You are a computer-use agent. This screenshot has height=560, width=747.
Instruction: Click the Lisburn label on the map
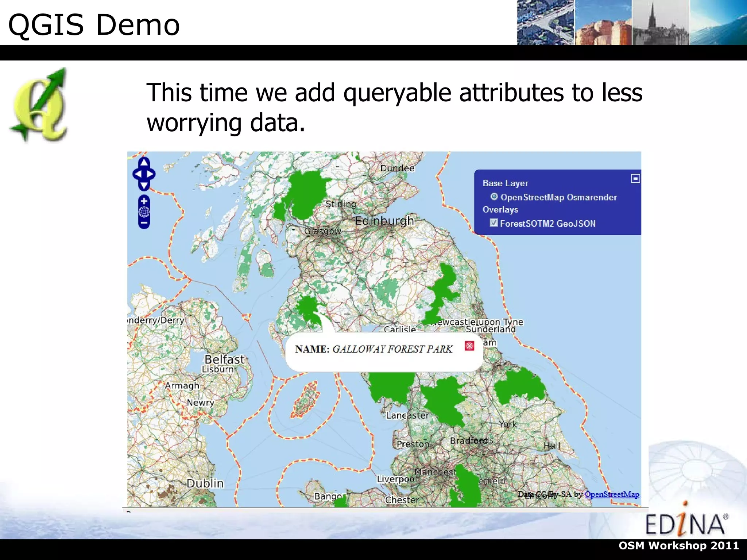point(218,369)
